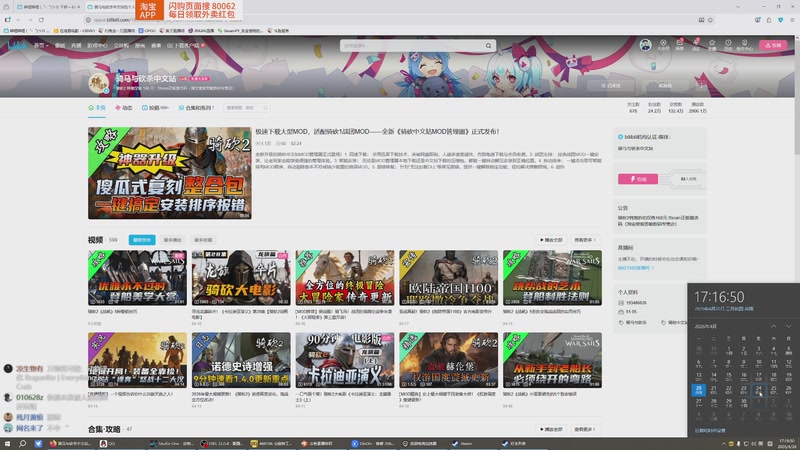800x450 pixels.
Task: Open the featured video title about MOD管理器
Action: (x=377, y=132)
